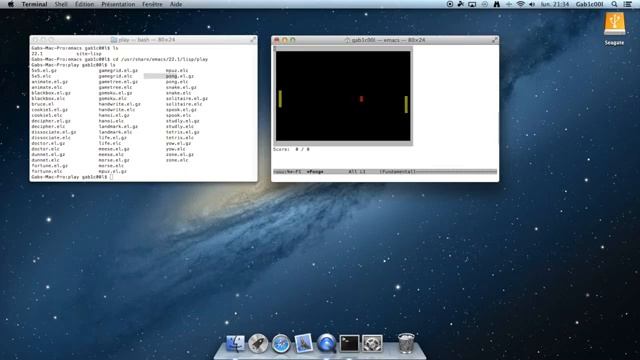The height and width of the screenshot is (360, 640).
Task: Click dunnet.elc in terminal listing
Action: coord(45,160)
